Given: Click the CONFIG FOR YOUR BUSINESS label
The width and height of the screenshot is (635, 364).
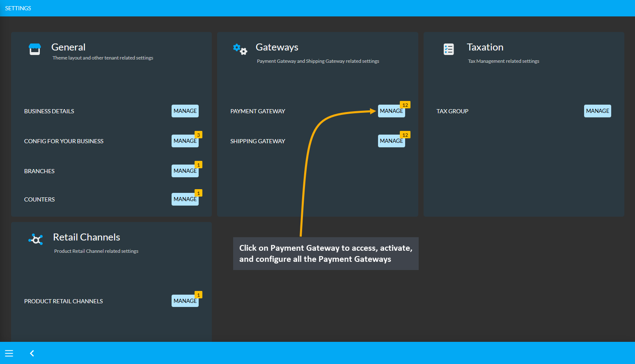Looking at the screenshot, I should (x=64, y=141).
